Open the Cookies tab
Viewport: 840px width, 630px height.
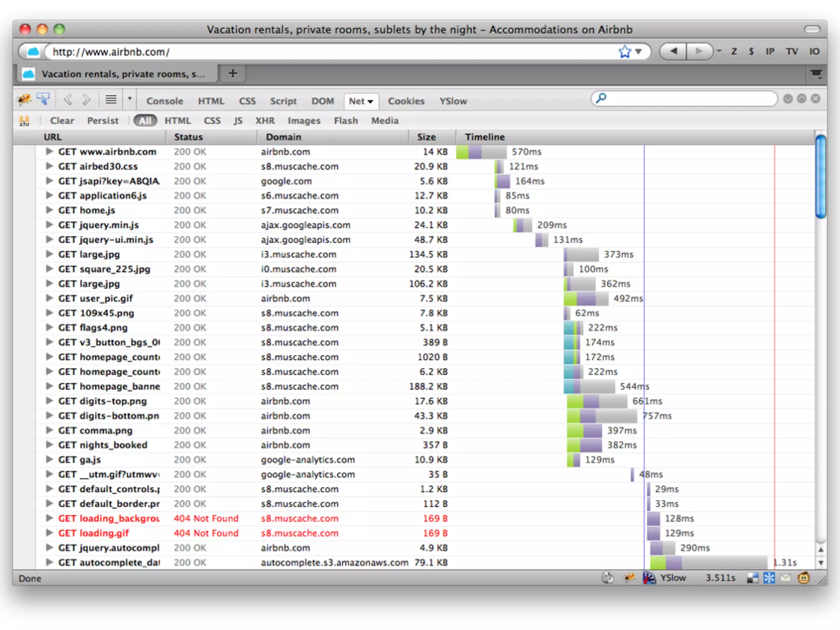point(406,101)
